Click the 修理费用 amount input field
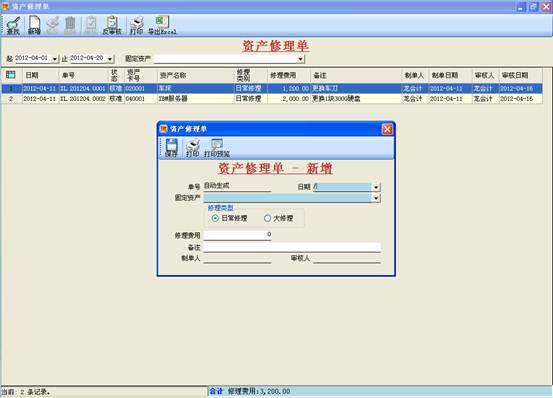This screenshot has width=553, height=398. pyautogui.click(x=237, y=235)
